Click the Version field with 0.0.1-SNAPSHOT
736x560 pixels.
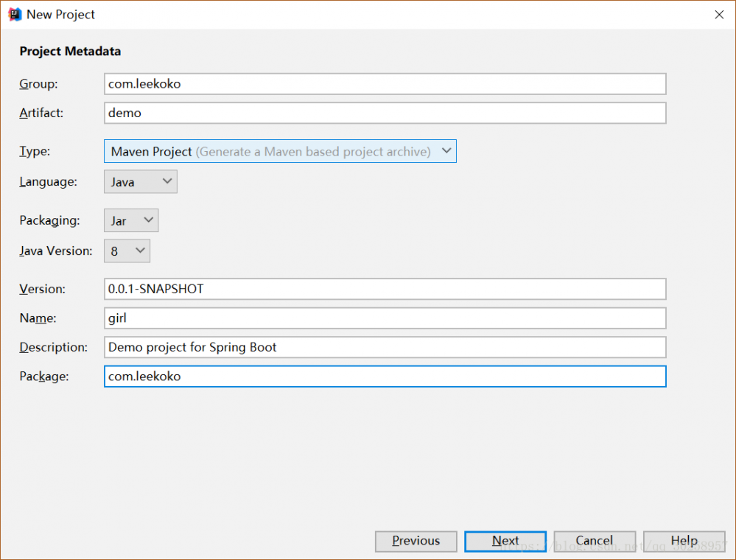385,289
